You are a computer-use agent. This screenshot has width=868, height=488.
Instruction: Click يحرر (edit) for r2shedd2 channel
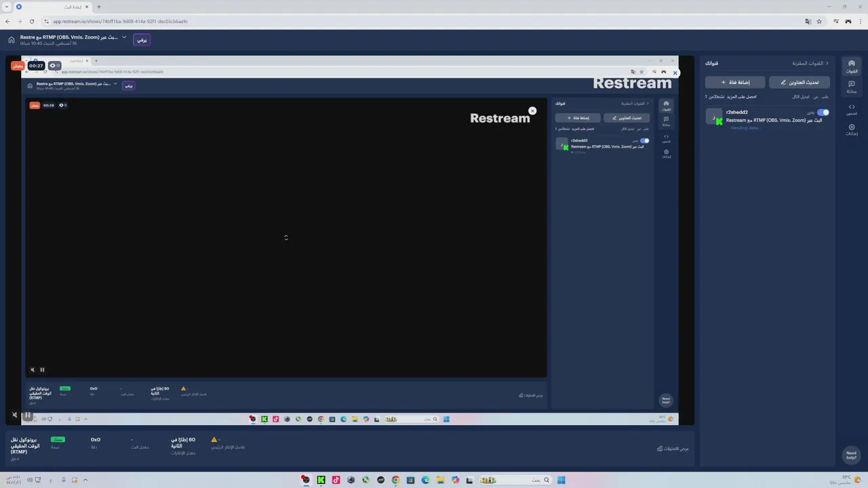[x=810, y=112]
